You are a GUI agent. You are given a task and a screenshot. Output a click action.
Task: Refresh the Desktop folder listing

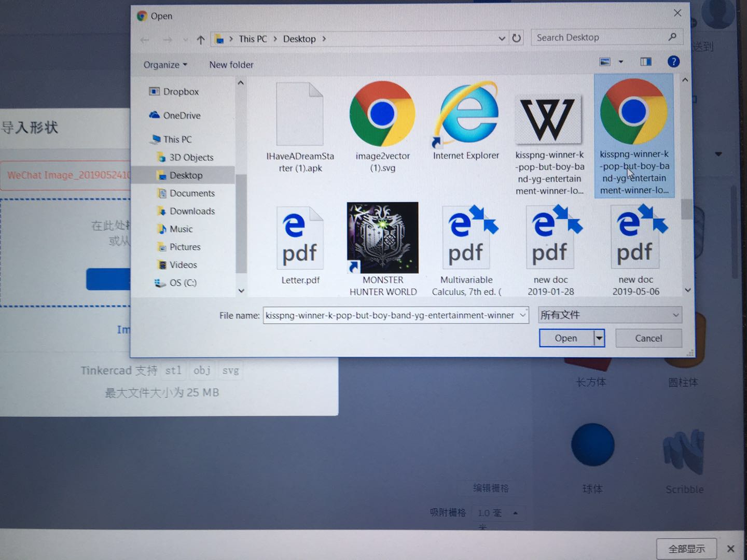(517, 38)
